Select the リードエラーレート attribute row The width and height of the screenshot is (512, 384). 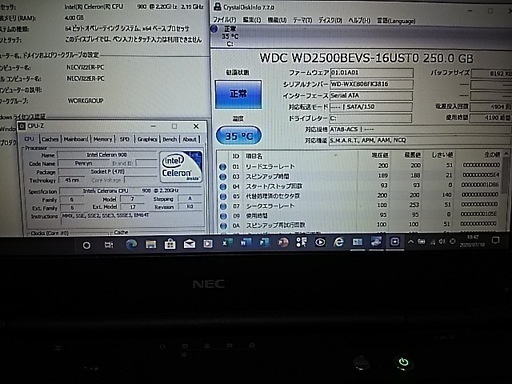[x=359, y=166]
